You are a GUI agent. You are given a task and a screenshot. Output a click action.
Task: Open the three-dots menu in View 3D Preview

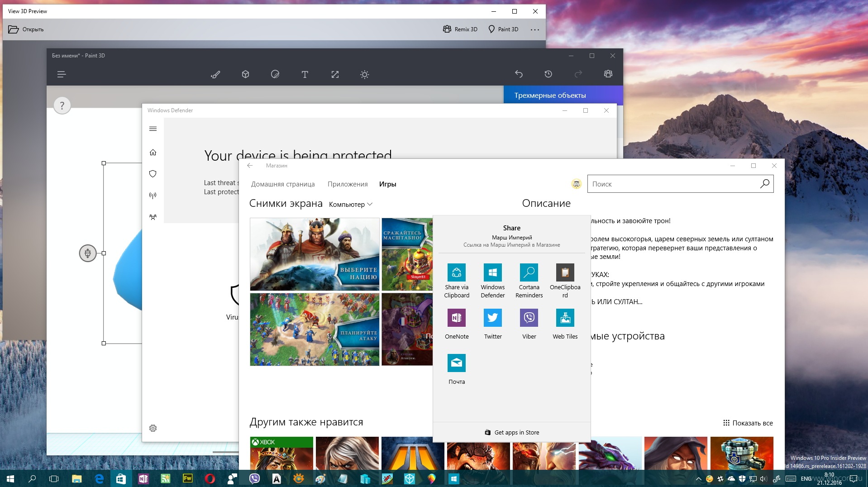535,29
